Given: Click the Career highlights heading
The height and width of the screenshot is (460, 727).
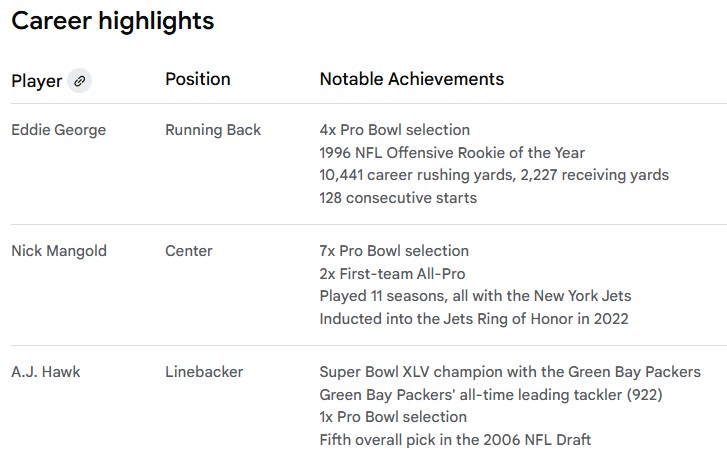Looking at the screenshot, I should 113,21.
